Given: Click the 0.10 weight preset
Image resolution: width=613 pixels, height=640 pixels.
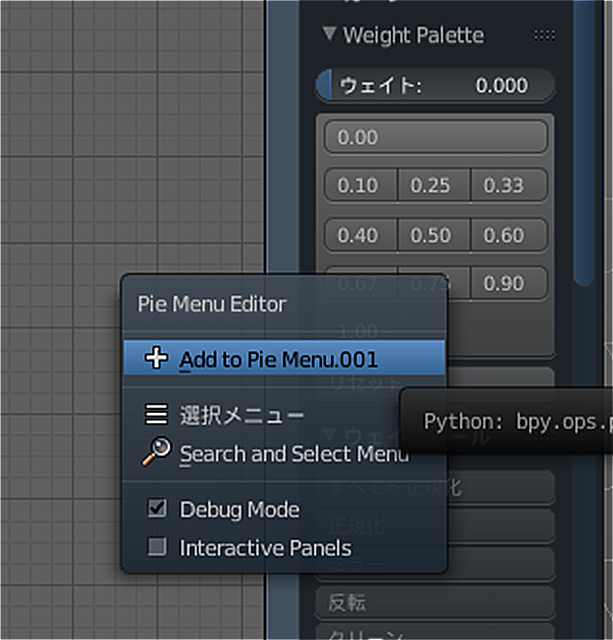Looking at the screenshot, I should 361,185.
